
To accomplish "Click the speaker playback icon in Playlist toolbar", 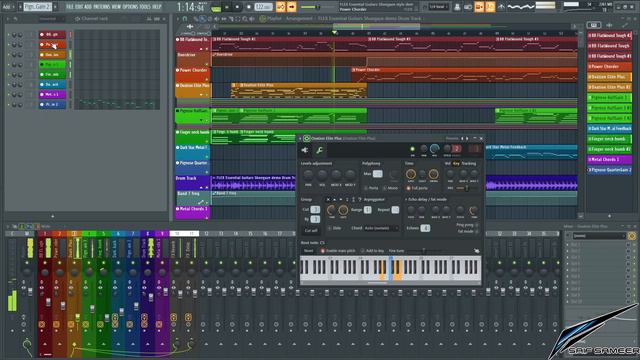I will tap(252, 19).
